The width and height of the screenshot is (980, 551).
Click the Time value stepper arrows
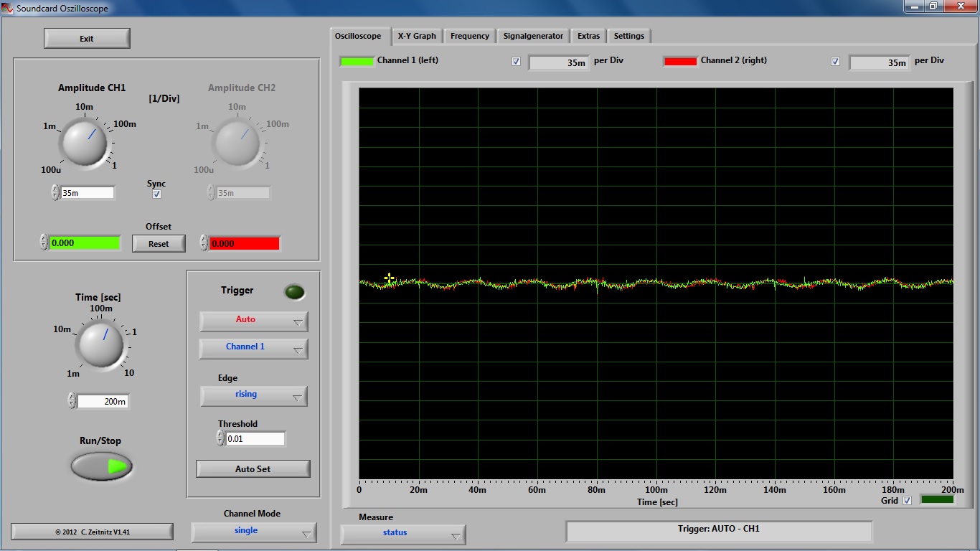pos(72,401)
